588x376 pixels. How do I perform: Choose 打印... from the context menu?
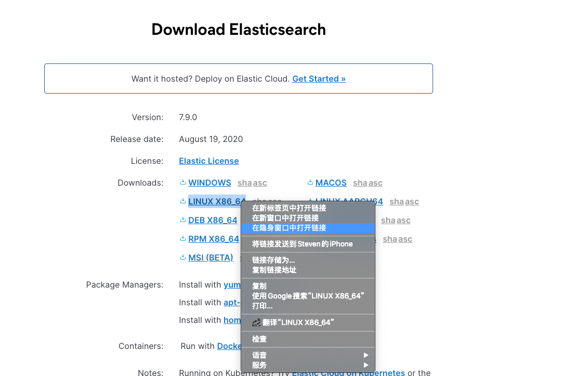(308, 306)
